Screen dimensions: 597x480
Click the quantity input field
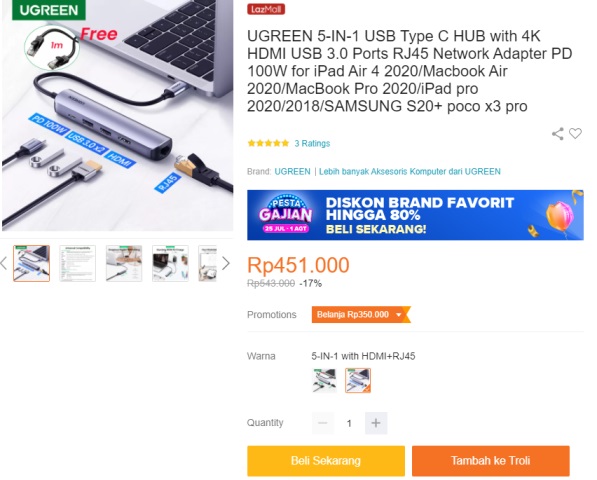coord(349,423)
